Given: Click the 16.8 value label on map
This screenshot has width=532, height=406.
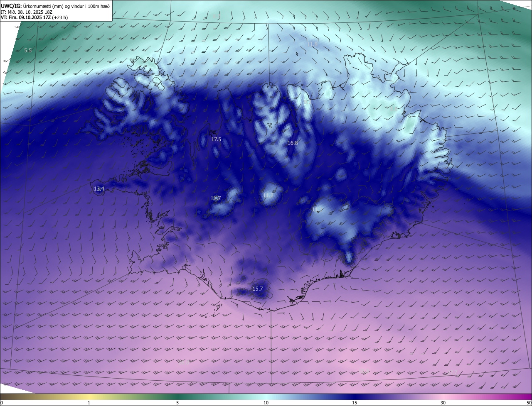Looking at the screenshot, I should point(293,143).
